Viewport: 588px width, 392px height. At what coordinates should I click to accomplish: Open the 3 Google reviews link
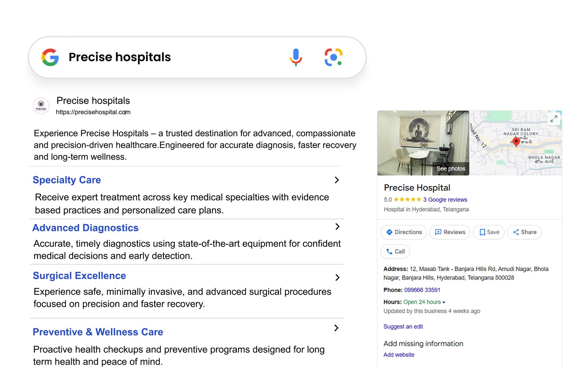pyautogui.click(x=445, y=200)
